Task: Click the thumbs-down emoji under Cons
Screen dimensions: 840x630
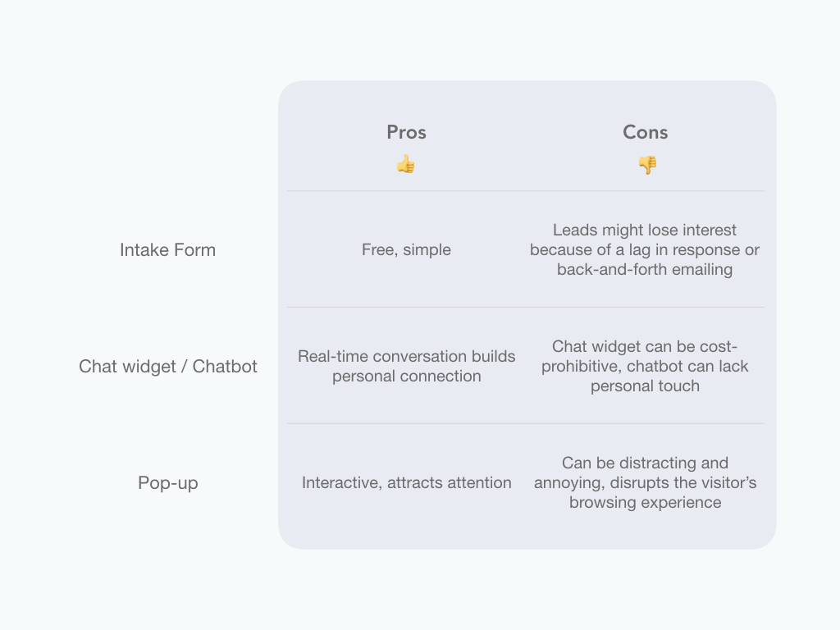Action: [x=647, y=165]
